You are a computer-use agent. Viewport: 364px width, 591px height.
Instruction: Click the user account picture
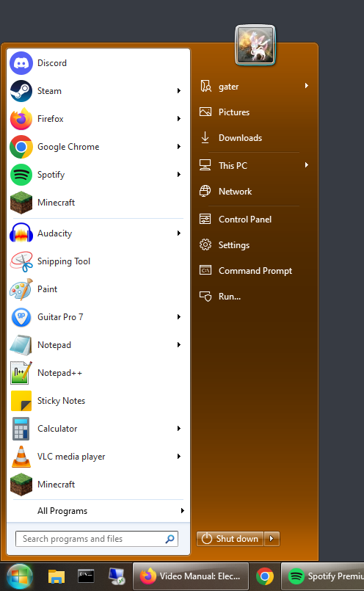click(255, 46)
